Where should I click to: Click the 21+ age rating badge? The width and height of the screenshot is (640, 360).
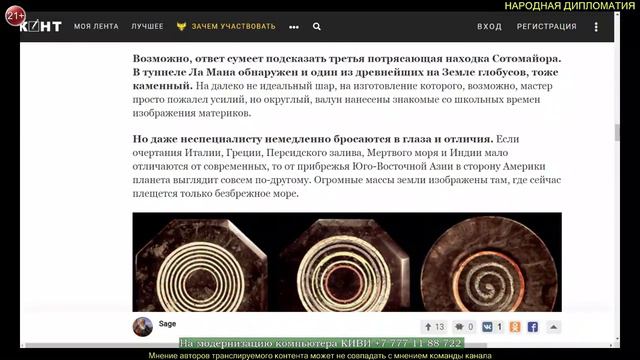[x=15, y=16]
